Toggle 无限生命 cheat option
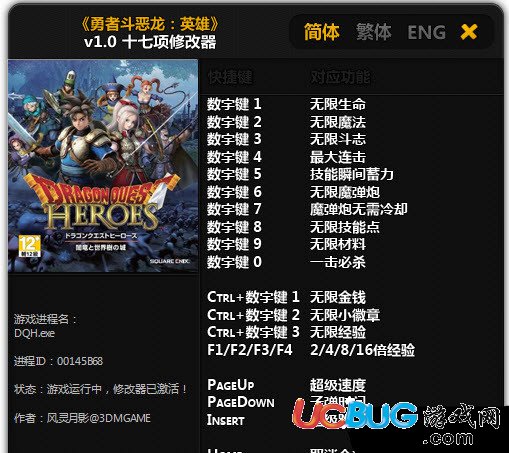Image resolution: width=509 pixels, height=453 pixels. (338, 104)
